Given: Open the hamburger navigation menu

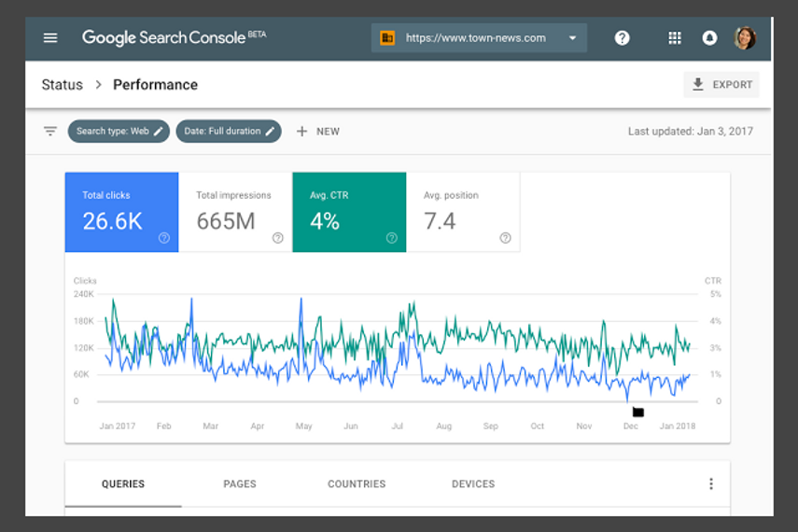Looking at the screenshot, I should (x=49, y=37).
